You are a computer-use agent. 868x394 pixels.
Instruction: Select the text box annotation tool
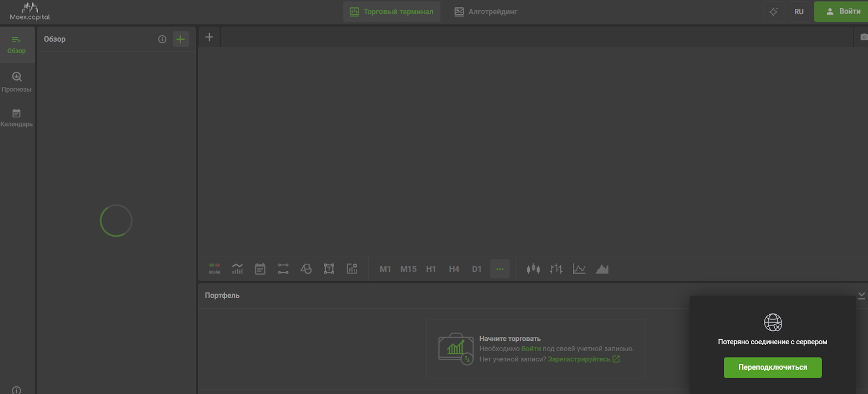[329, 269]
